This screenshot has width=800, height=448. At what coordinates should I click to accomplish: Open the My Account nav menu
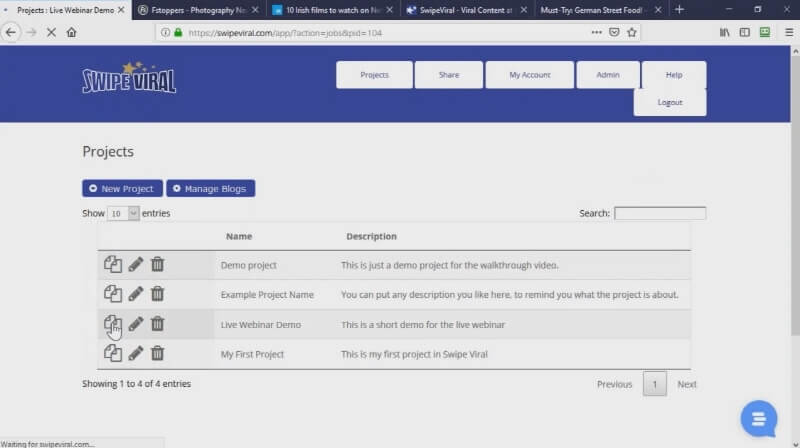pos(530,74)
